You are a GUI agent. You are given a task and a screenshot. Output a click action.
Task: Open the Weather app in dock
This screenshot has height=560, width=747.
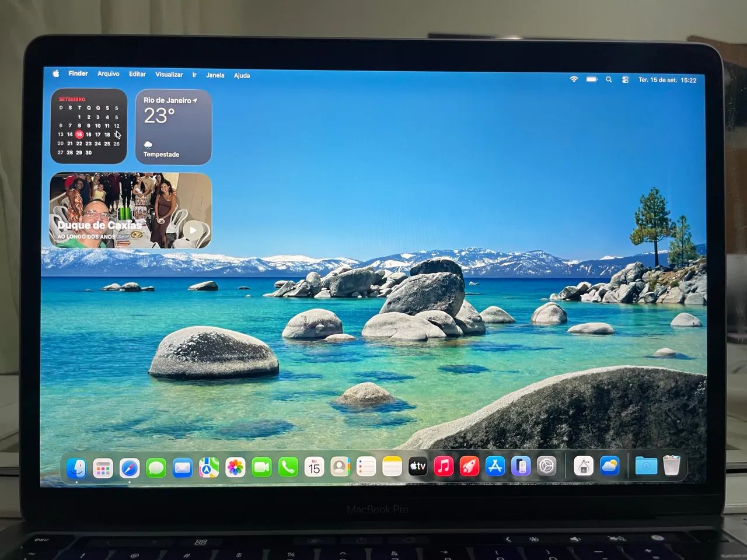pyautogui.click(x=609, y=466)
